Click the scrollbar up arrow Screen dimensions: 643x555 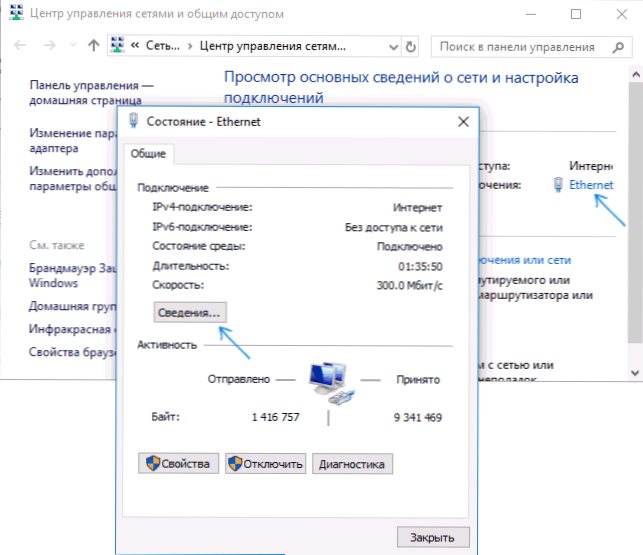pos(636,74)
